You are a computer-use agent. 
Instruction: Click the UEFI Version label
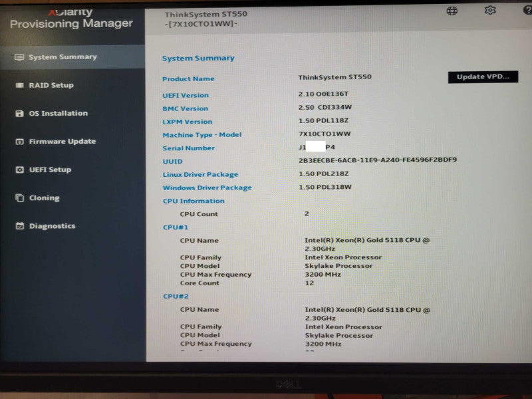coord(186,96)
